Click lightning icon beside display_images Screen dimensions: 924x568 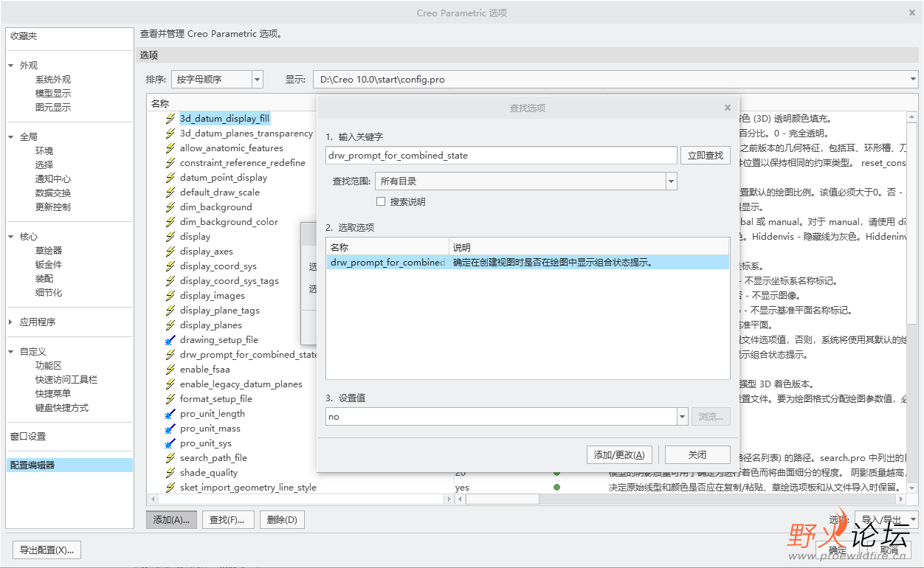click(170, 296)
